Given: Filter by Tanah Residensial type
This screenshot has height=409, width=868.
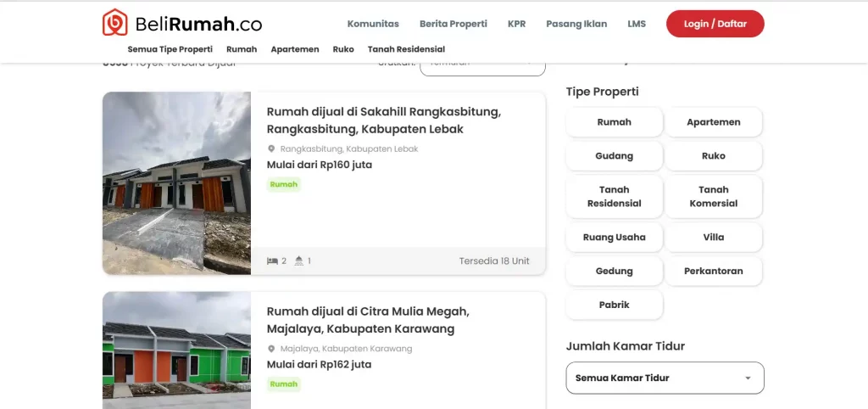Looking at the screenshot, I should point(614,196).
